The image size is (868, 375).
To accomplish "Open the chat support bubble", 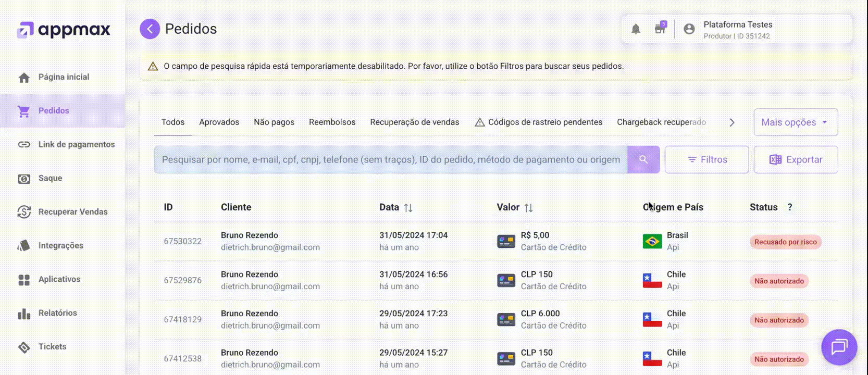I will click(x=839, y=347).
